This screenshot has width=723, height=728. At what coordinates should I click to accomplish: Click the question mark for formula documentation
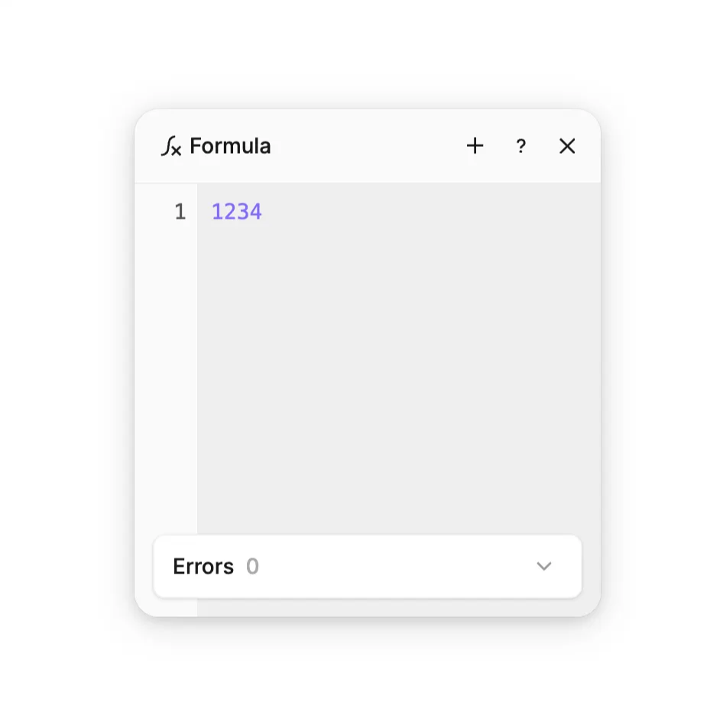pos(521,146)
